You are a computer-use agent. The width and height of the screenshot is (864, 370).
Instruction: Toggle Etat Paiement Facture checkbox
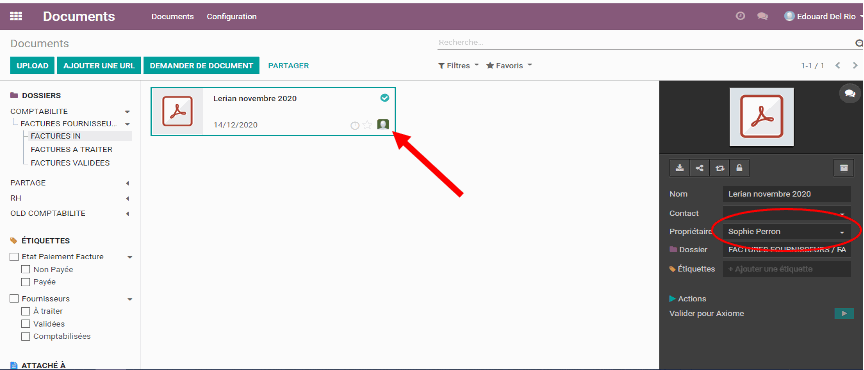(14, 257)
